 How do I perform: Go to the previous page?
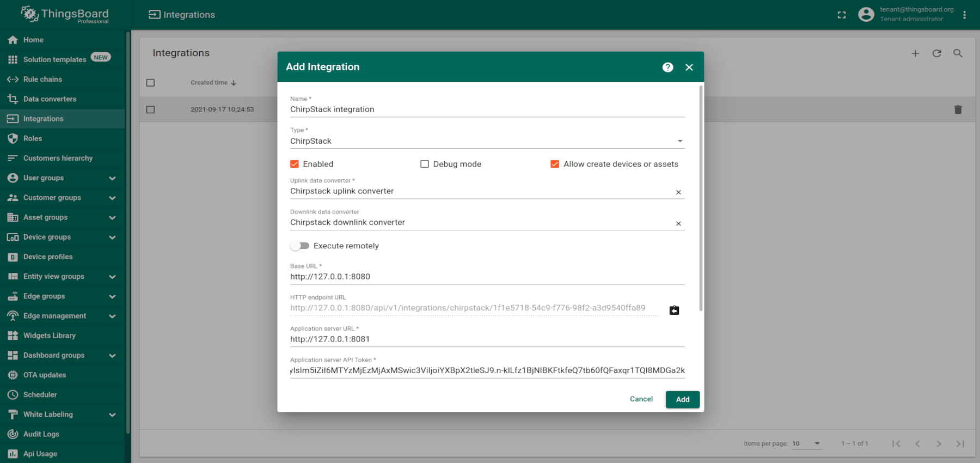(917, 443)
